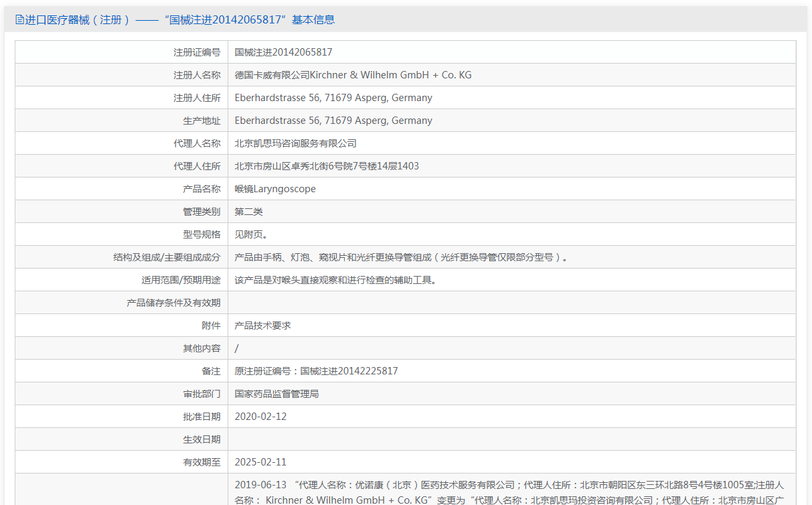Click the 产品储存条件及有效期 label cell
812x505 pixels.
[x=122, y=303]
